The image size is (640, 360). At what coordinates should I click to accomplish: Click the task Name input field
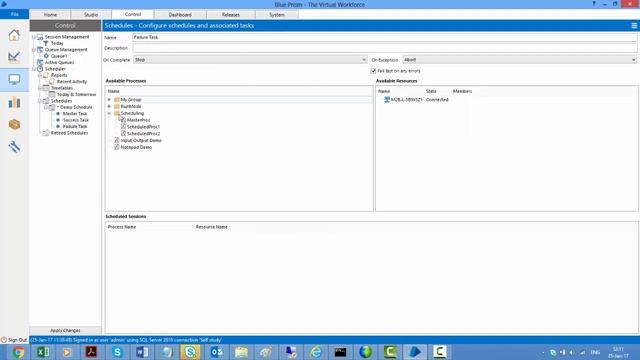click(384, 37)
